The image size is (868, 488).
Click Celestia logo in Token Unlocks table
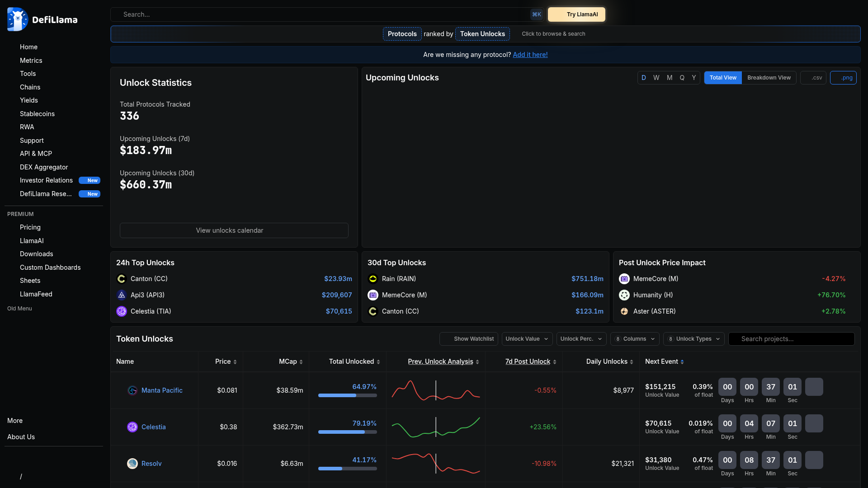pos(132,427)
